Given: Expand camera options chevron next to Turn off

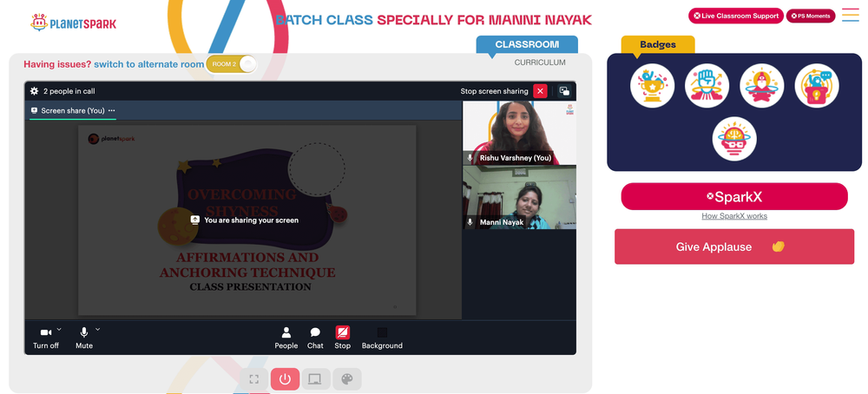Looking at the screenshot, I should pos(59,329).
